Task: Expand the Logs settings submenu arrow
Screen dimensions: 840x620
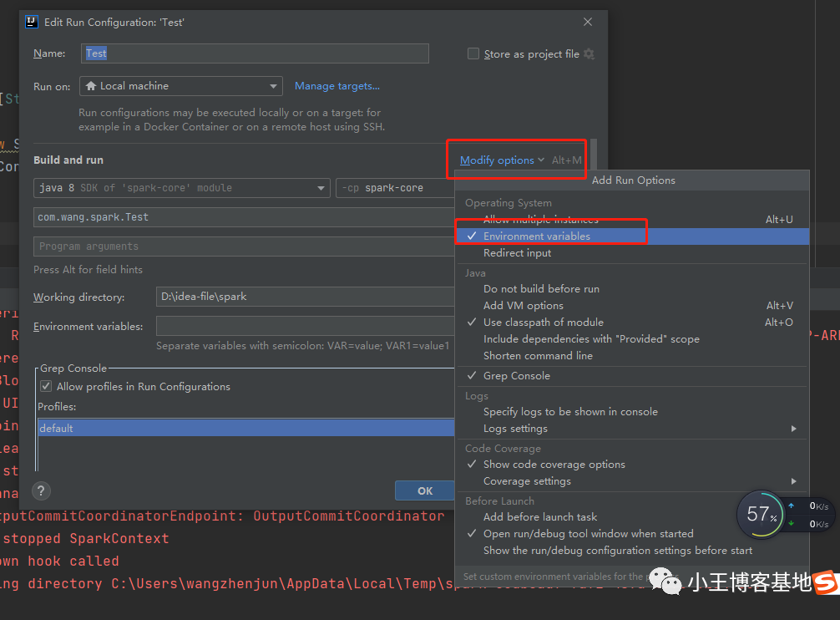Action: point(793,429)
